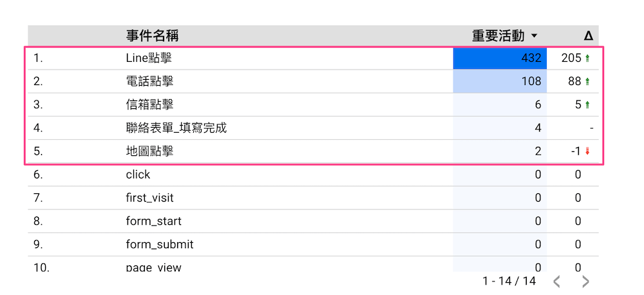
Task: Click the light blue 108 cell
Action: (500, 82)
